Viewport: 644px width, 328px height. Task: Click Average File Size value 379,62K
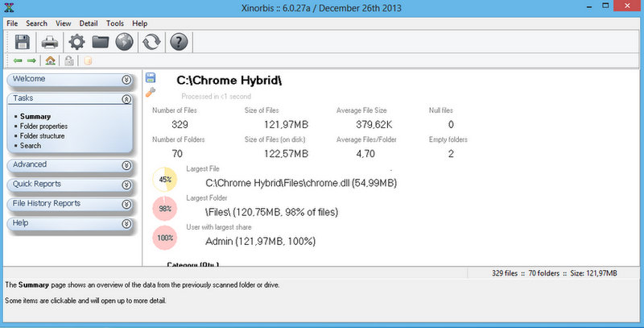[x=374, y=125]
